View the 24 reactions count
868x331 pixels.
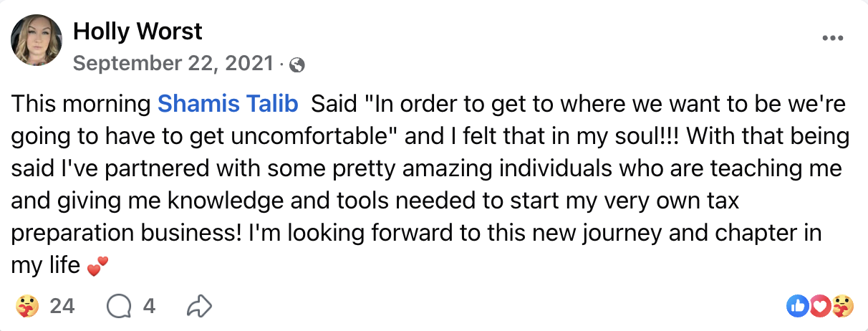[62, 307]
